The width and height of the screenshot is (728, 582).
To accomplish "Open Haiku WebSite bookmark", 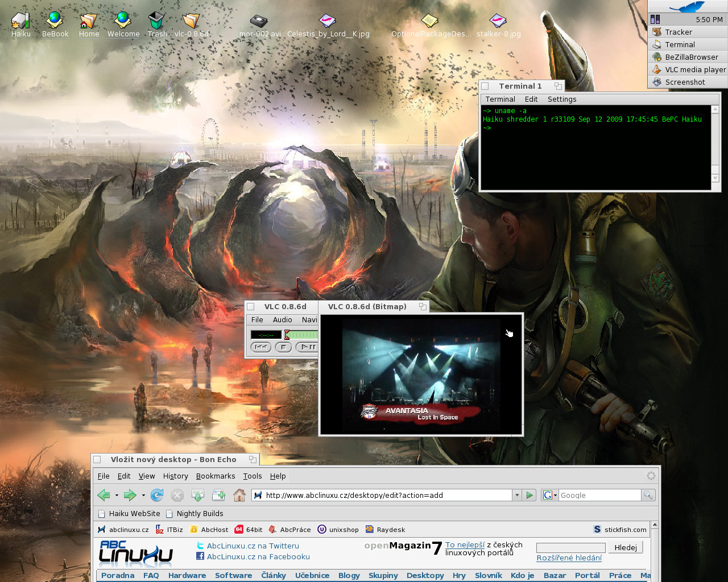I will [129, 513].
